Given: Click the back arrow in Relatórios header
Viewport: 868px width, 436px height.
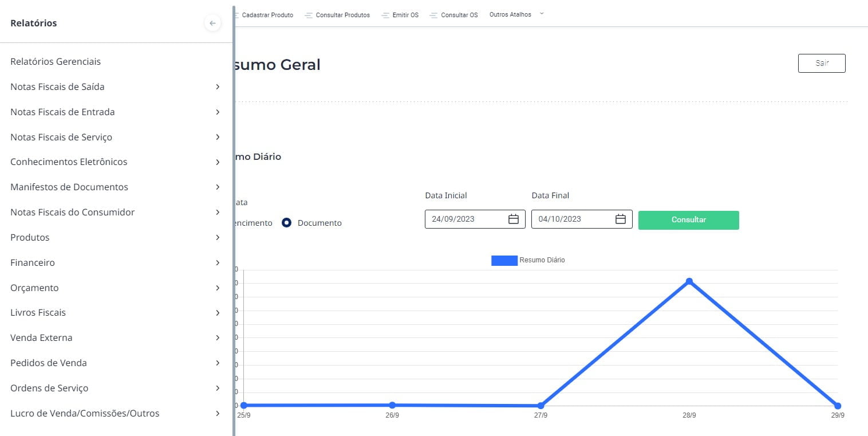Looking at the screenshot, I should pyautogui.click(x=212, y=23).
